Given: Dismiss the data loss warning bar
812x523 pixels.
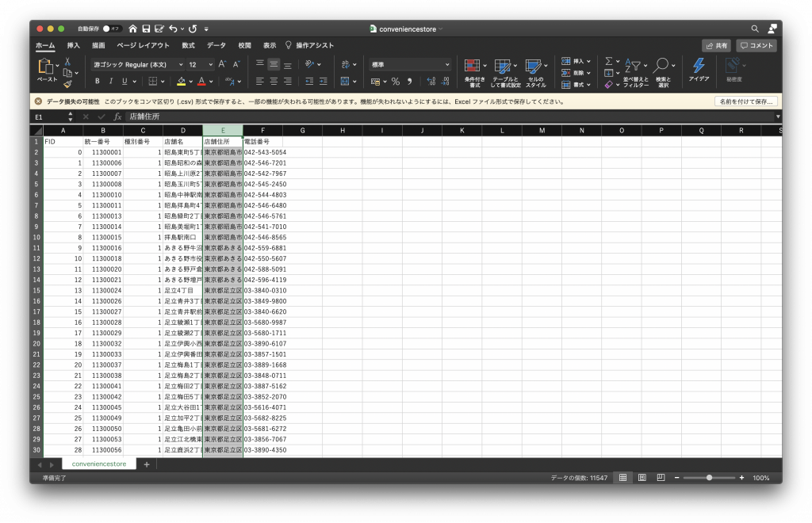Looking at the screenshot, I should [x=38, y=101].
